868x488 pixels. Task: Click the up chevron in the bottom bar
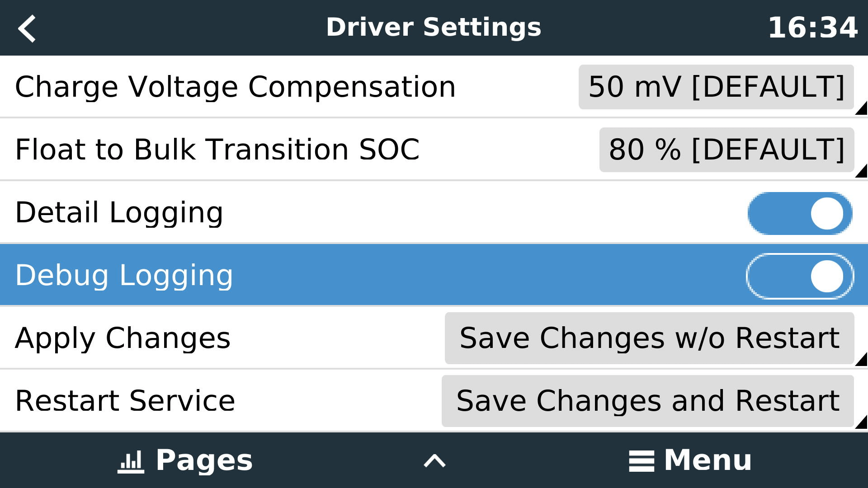coord(434,461)
